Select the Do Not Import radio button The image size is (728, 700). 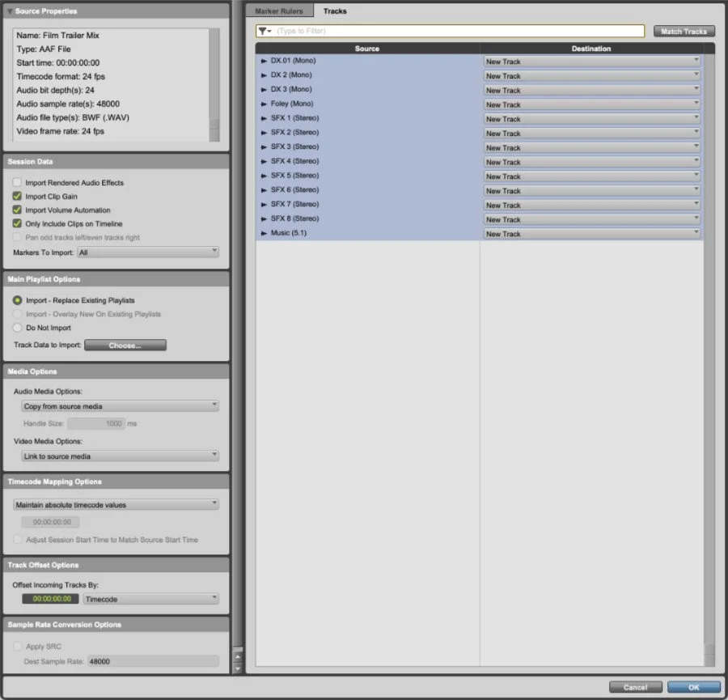coord(16,328)
